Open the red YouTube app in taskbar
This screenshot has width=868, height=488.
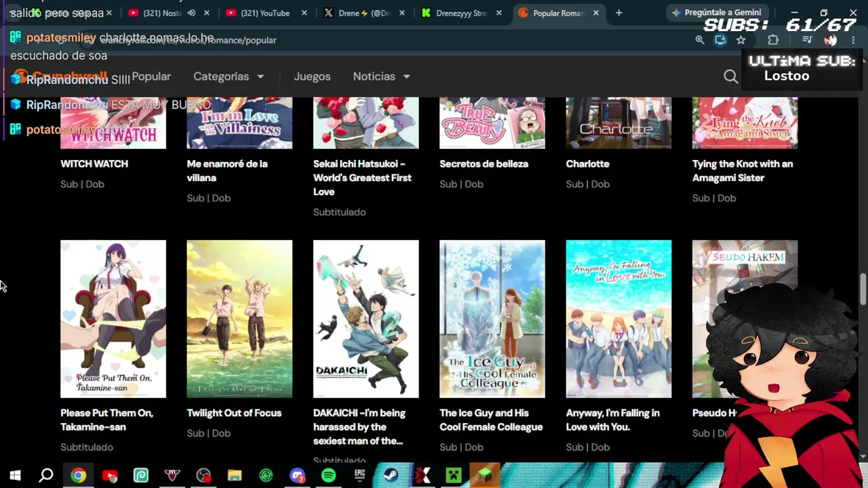109,476
